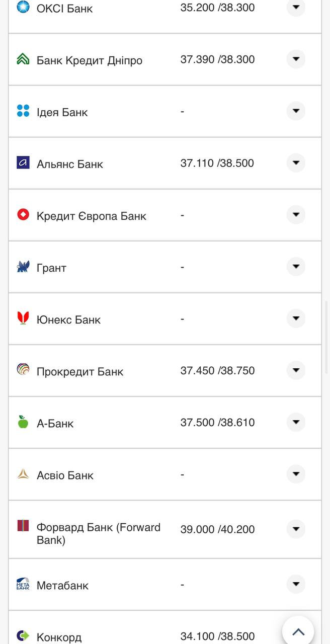Click the Прокредит Банк rate 37.450 /38.750

click(x=217, y=371)
